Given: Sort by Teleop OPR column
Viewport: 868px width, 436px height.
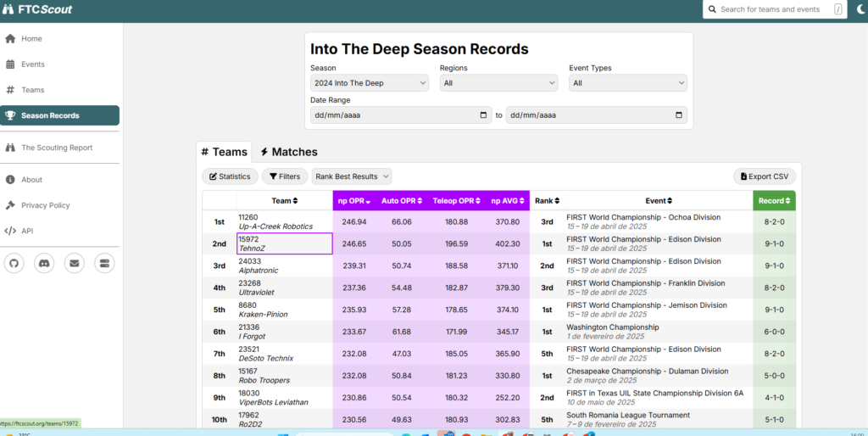Looking at the screenshot, I should (457, 200).
